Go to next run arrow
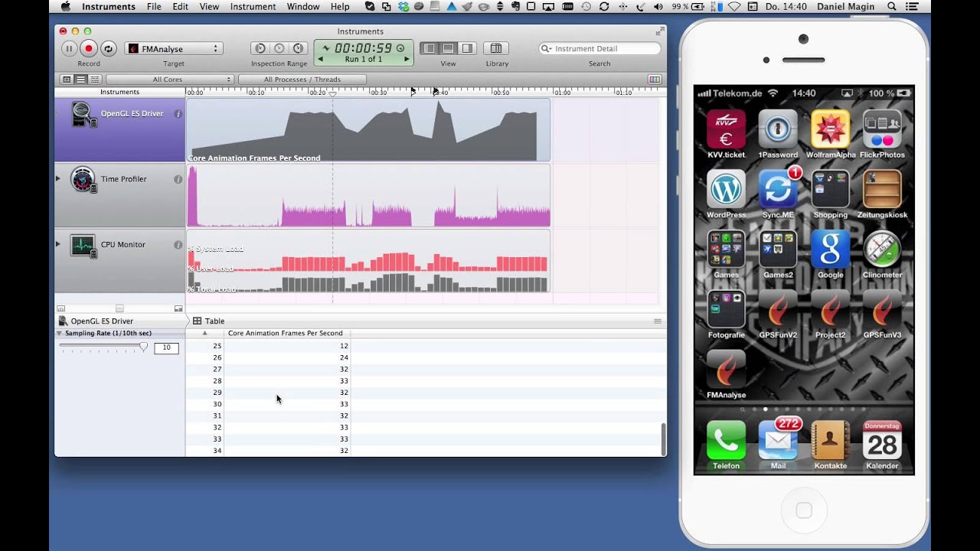The height and width of the screenshot is (551, 980). click(x=407, y=59)
